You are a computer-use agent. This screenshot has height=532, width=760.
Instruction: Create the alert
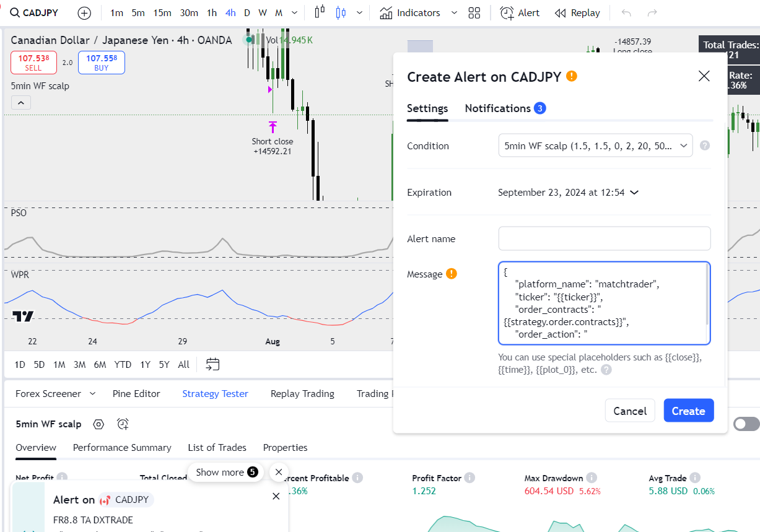click(x=688, y=411)
